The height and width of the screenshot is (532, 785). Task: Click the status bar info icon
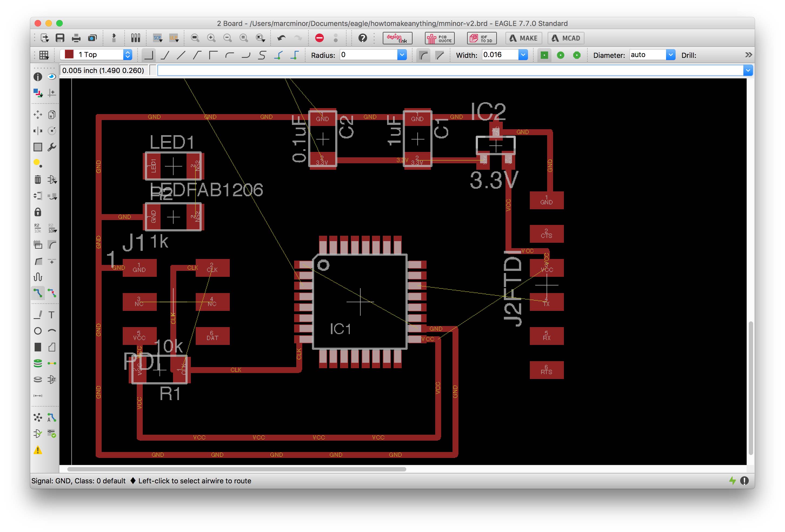click(744, 481)
